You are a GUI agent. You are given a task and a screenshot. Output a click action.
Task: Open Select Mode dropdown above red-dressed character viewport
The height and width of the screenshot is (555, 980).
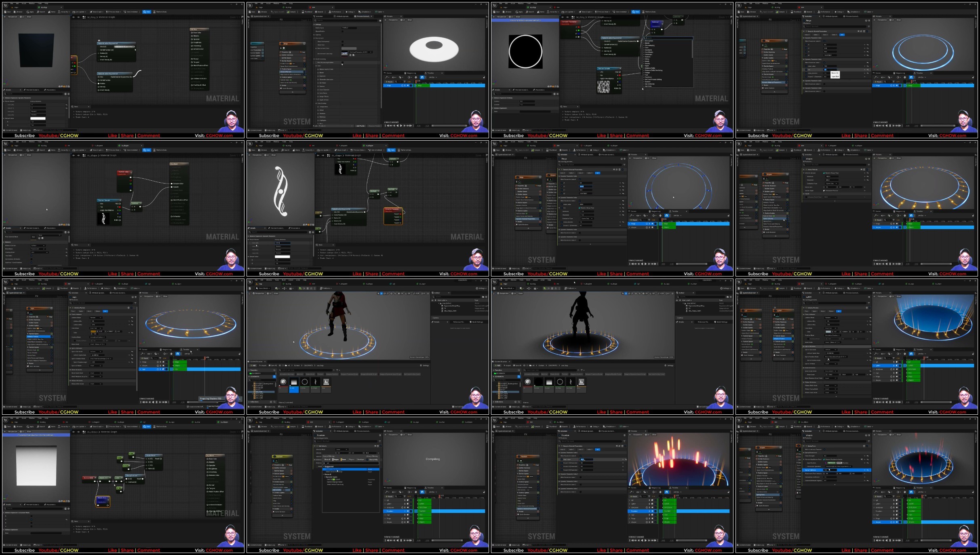point(263,288)
